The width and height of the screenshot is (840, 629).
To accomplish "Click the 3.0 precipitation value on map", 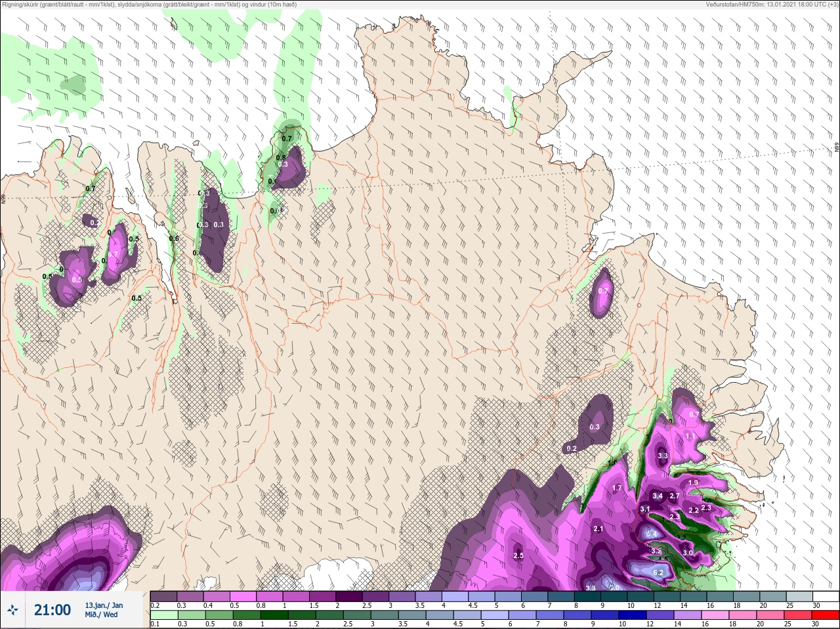I will tap(688, 553).
